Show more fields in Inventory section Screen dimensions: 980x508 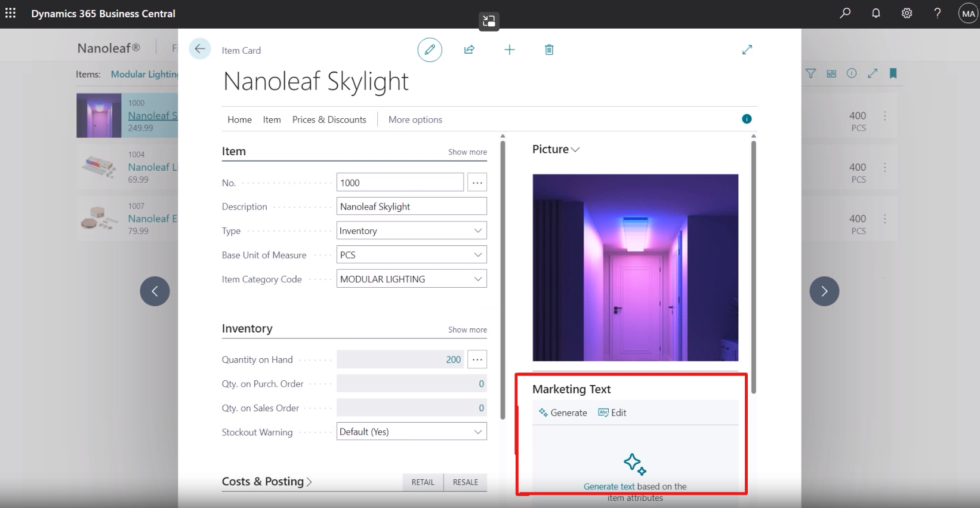click(x=467, y=330)
